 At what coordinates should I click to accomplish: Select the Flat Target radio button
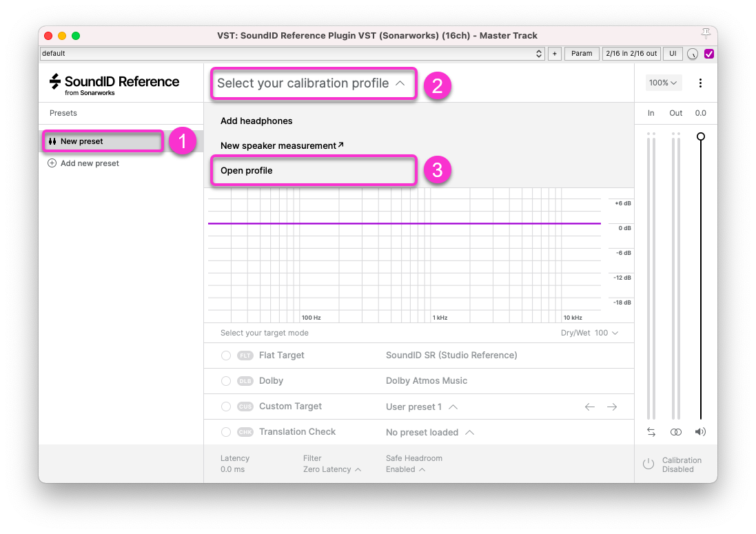225,356
